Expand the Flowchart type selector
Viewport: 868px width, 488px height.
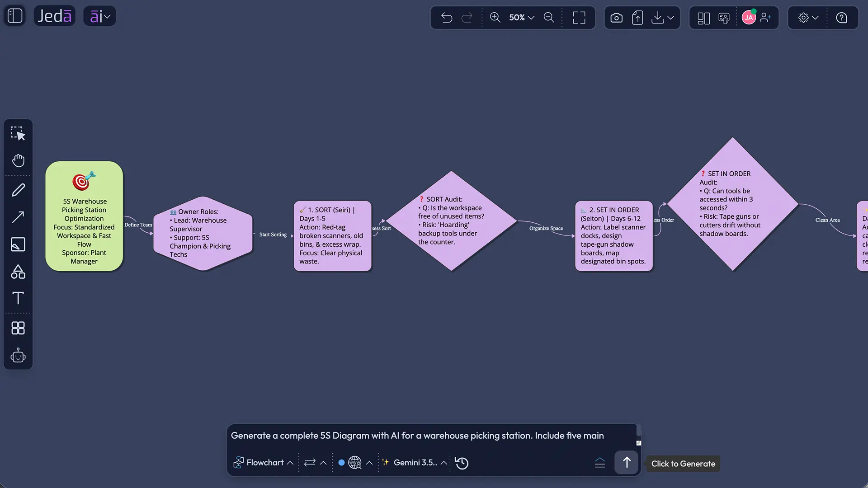(x=264, y=463)
